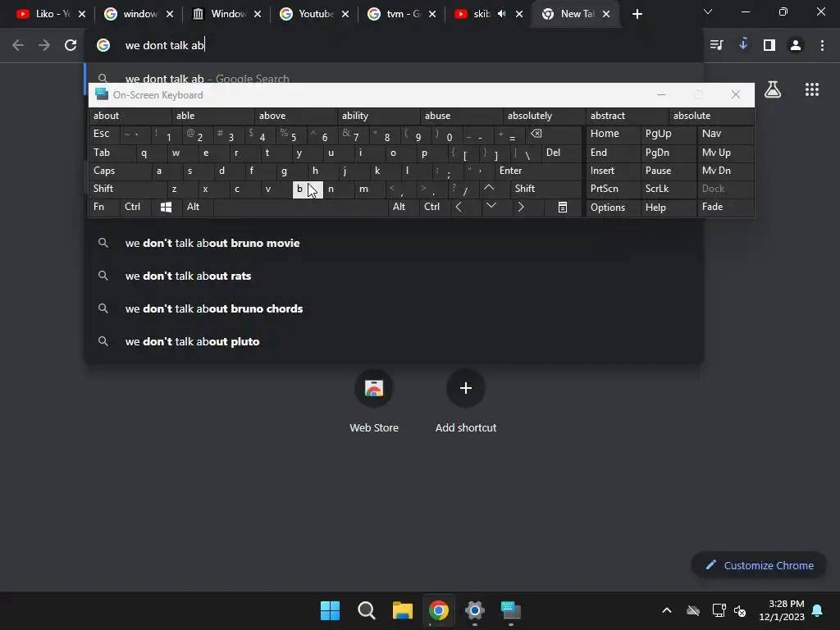Pick suggestion 'we don't talk about rats'
The width and height of the screenshot is (840, 630).
coord(395,276)
